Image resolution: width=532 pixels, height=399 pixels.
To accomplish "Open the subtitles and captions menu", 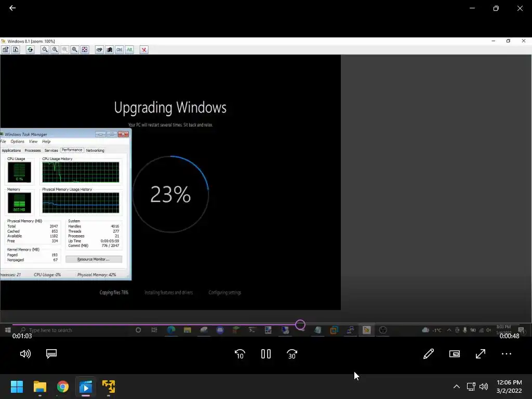I will click(51, 354).
